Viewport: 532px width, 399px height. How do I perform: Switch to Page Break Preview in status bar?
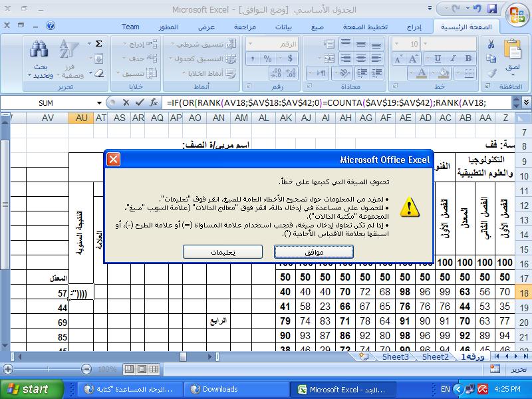pyautogui.click(x=129, y=369)
